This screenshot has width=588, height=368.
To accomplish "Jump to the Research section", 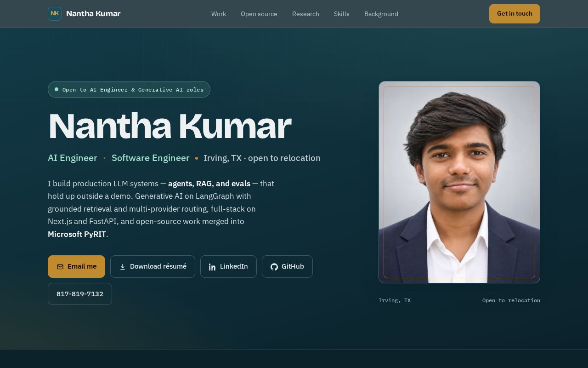I will click(305, 14).
